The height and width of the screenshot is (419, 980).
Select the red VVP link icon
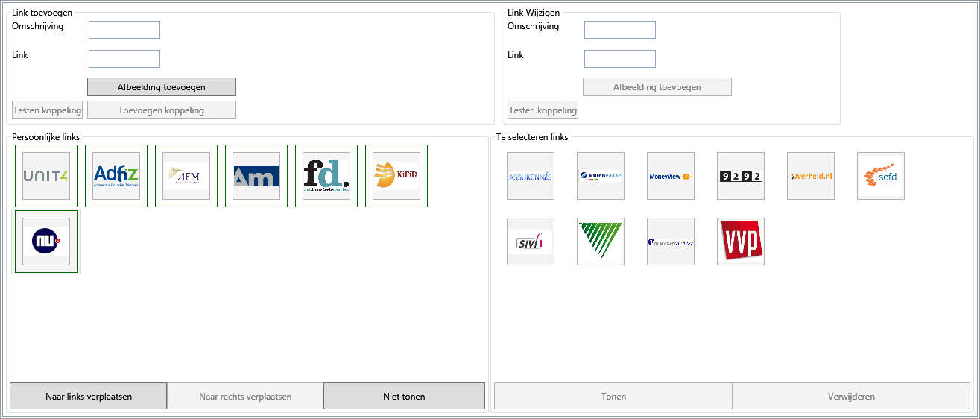point(741,242)
